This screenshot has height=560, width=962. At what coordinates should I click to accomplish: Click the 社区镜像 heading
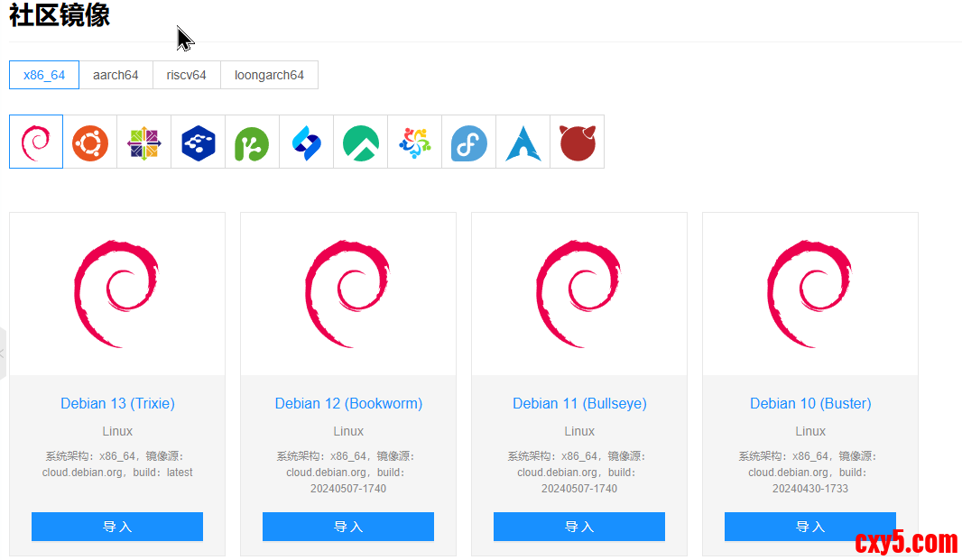60,14
